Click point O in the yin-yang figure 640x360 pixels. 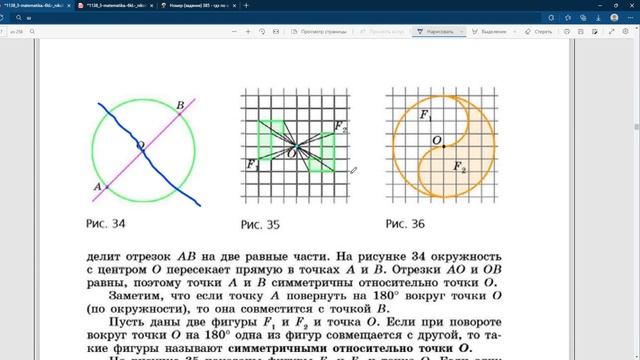pos(444,146)
